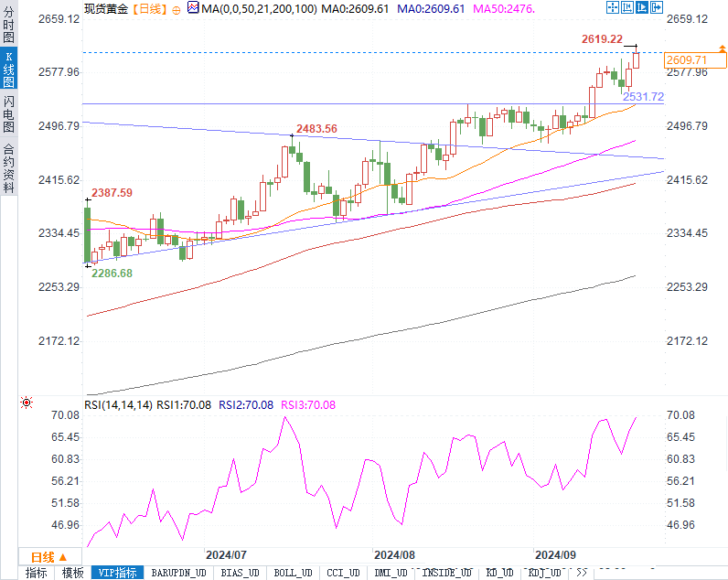The width and height of the screenshot is (728, 580).
Task: Click the rightmost top-right chart toolbar icon
Action: [656, 7]
